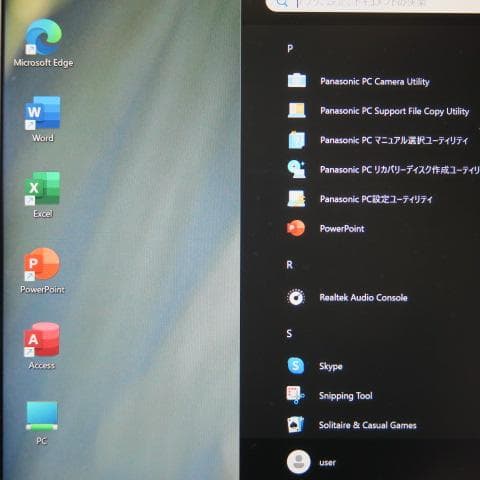Click the Snipping Tool scissors icon
This screenshot has width=480, height=480.
tap(295, 395)
